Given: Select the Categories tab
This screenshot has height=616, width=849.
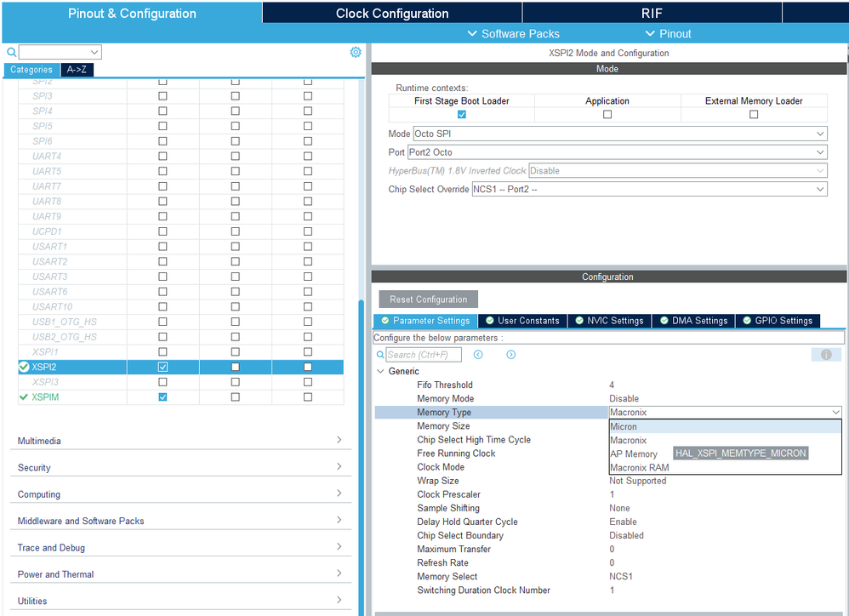Looking at the screenshot, I should pos(31,69).
